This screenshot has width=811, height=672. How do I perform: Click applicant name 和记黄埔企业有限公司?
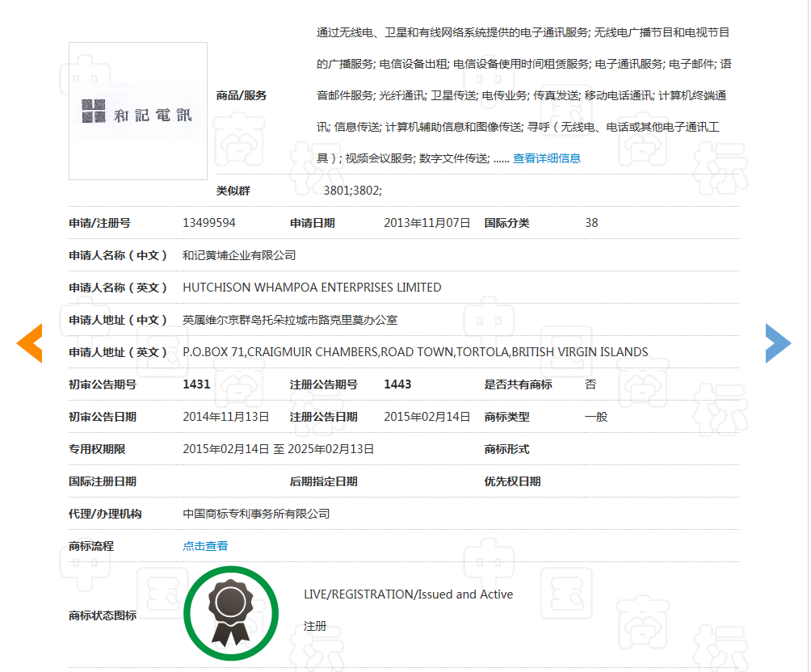239,255
